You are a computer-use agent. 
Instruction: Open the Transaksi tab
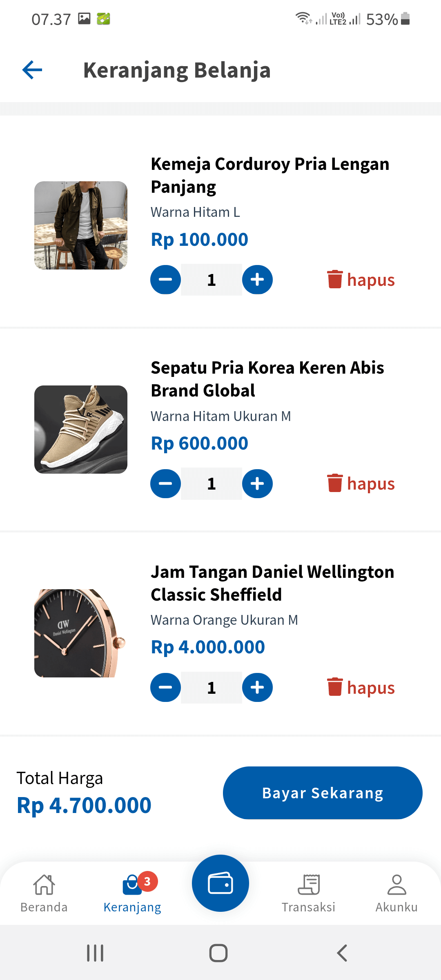point(309,893)
